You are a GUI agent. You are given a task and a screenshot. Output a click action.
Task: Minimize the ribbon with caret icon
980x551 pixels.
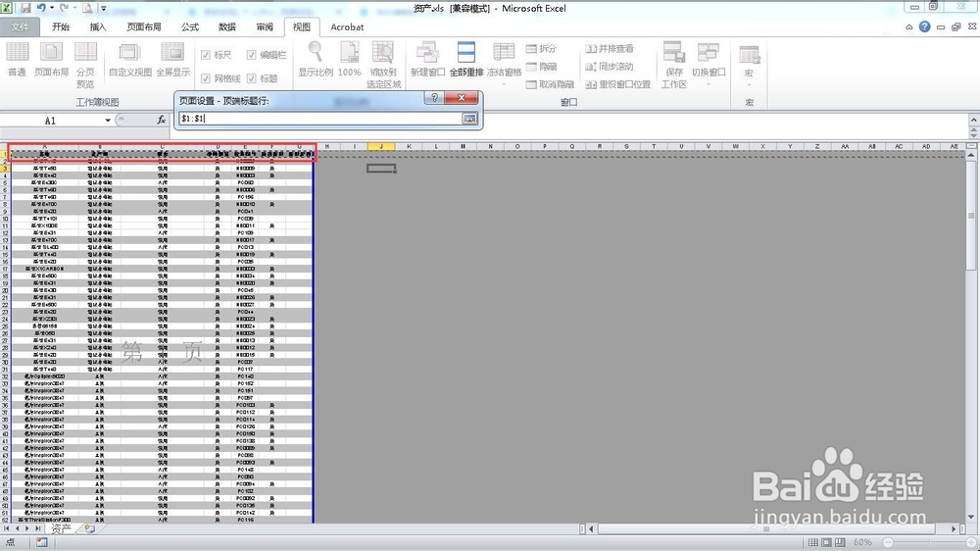point(909,27)
